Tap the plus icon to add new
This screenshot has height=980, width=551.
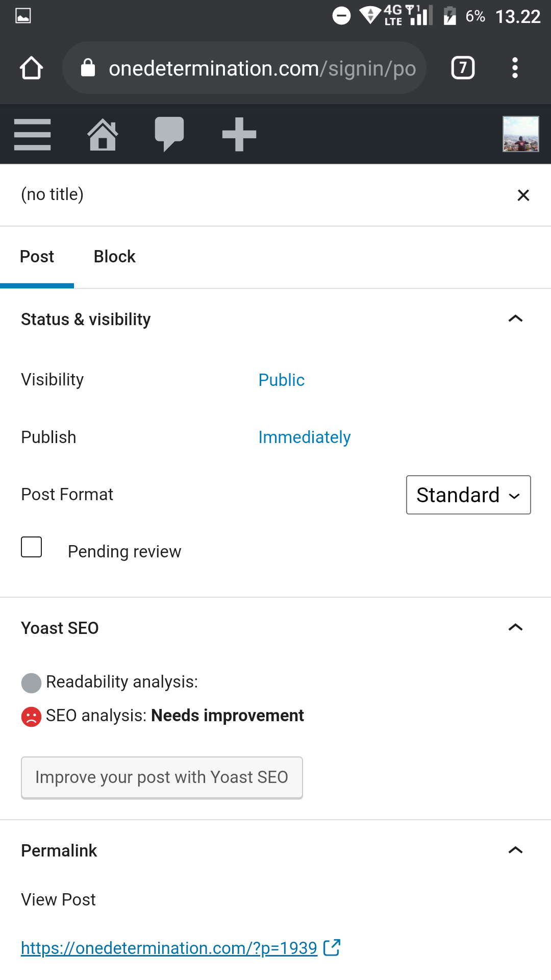pyautogui.click(x=239, y=135)
